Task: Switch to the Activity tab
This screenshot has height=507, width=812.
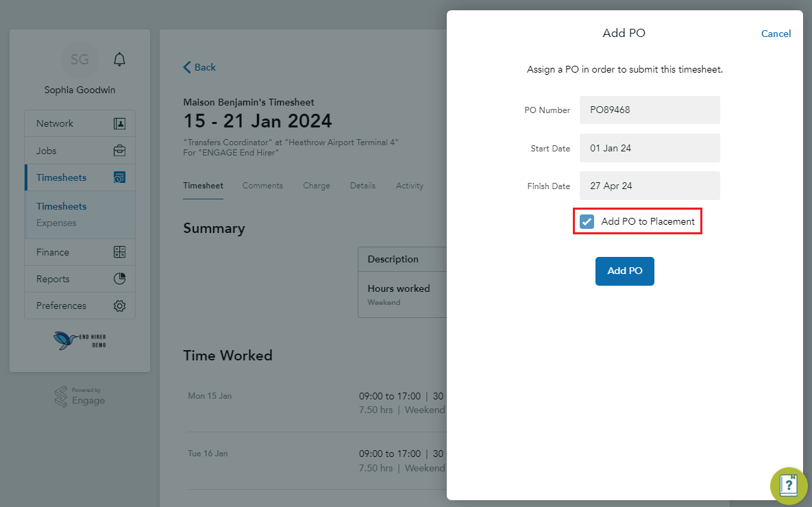Action: pos(410,186)
